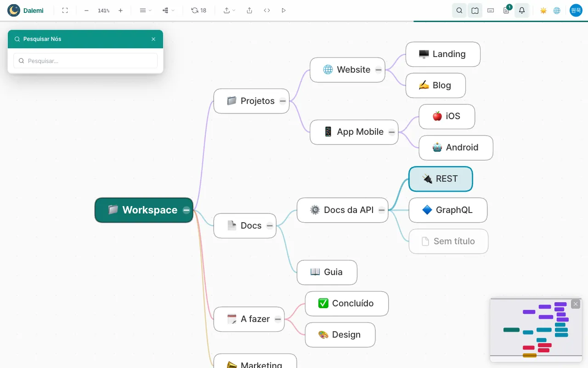Toggle the minimap icon in toolbar
The height and width of the screenshot is (368, 588).
[475, 10]
